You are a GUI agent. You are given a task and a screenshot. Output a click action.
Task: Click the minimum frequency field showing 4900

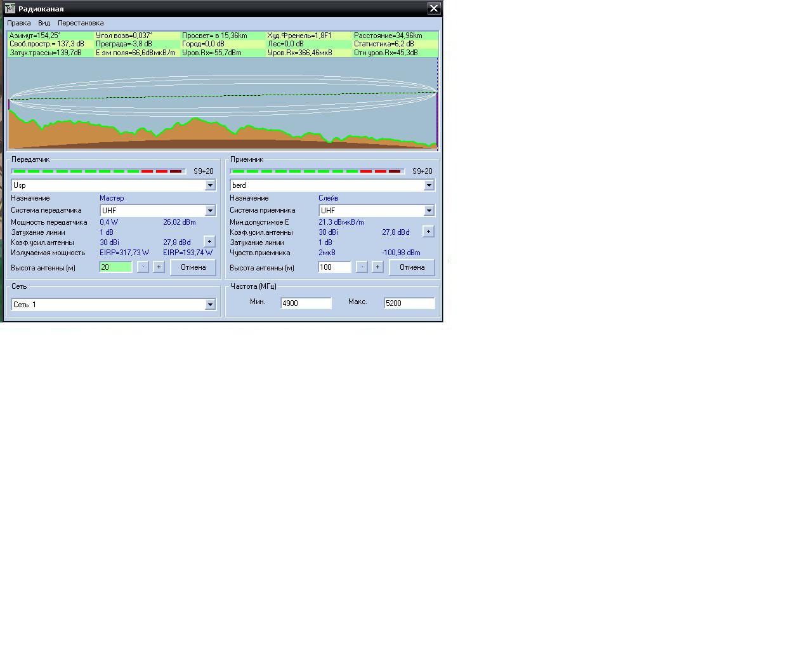[x=306, y=303]
